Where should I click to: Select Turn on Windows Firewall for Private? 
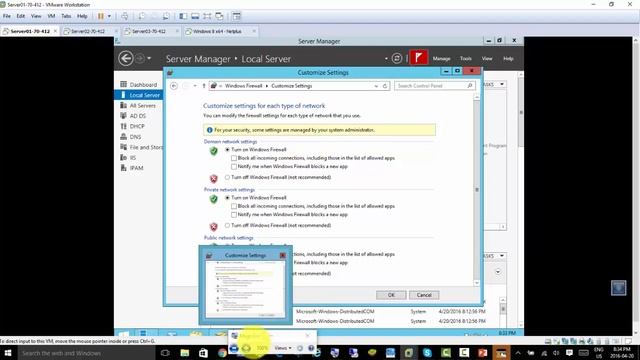[227, 198]
